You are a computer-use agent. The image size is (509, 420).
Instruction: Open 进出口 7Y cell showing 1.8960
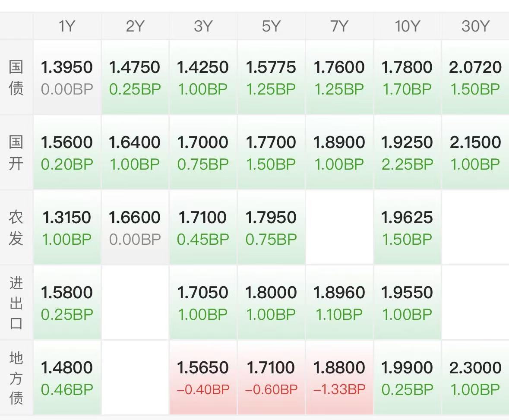click(339, 303)
